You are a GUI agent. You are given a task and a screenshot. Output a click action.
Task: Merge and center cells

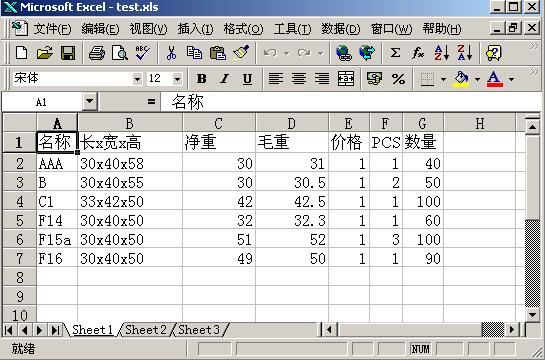click(346, 79)
